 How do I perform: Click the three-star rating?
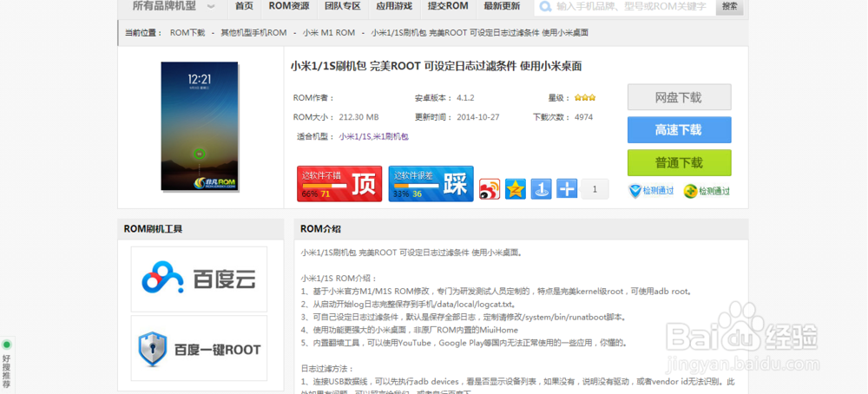point(584,98)
